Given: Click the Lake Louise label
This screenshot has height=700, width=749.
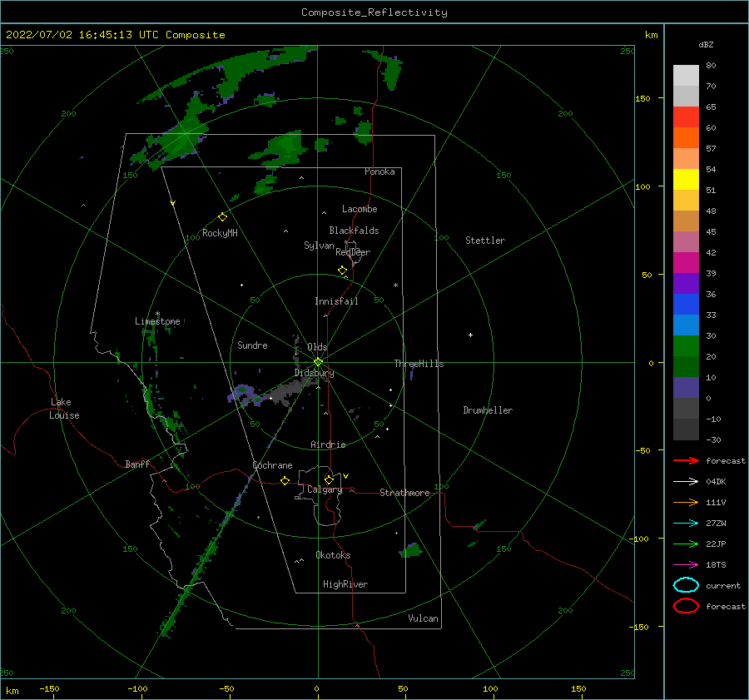Looking at the screenshot, I should coord(64,409).
